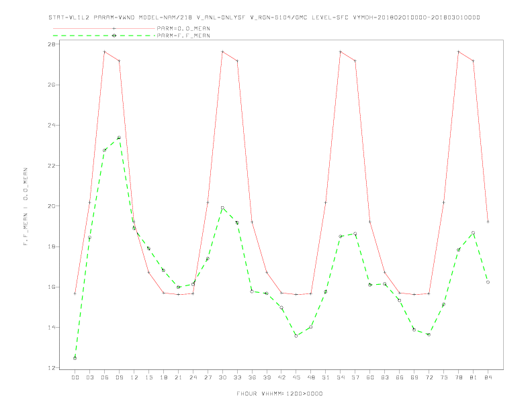The image size is (532, 411).
Task: Click the x-axis forecast hour label 72
Action: [429, 377]
